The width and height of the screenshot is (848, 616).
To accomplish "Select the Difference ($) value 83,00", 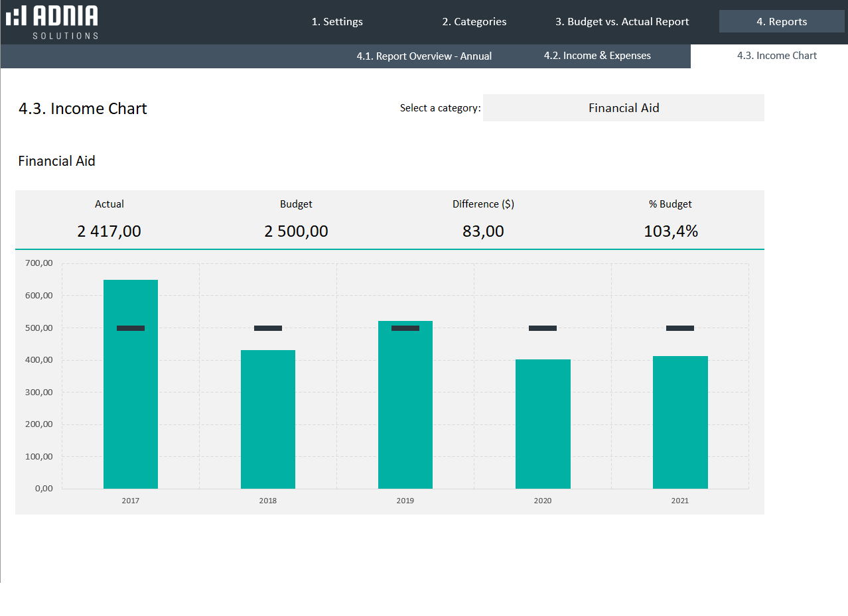I will [483, 231].
